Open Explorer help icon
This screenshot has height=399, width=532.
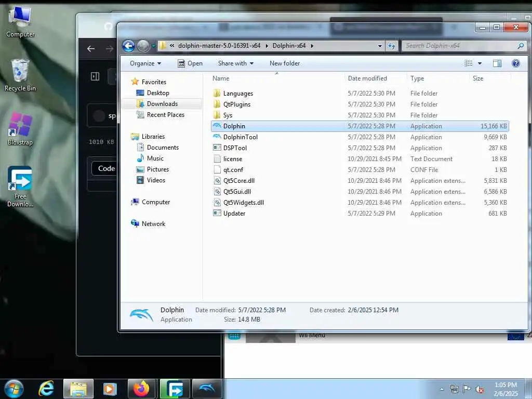click(x=516, y=63)
